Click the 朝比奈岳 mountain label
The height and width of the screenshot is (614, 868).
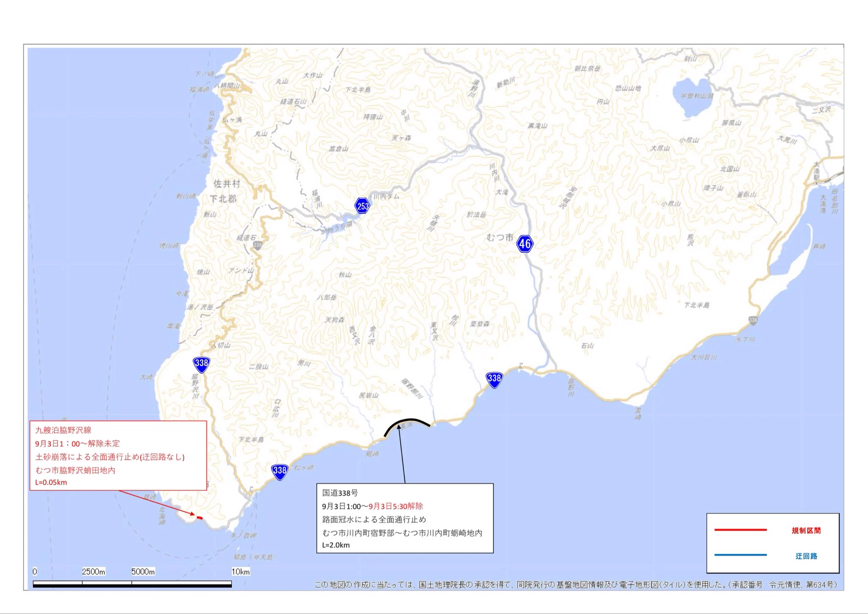587,68
